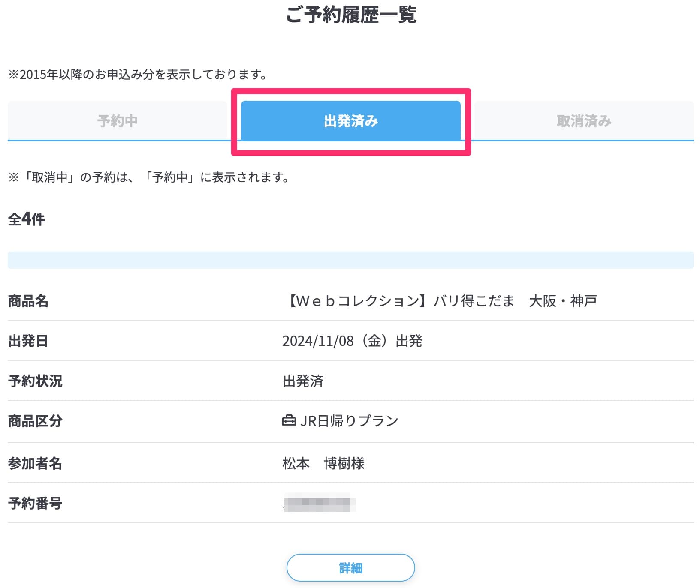Click the briefcase icon beside JR日帰りプラン
Screen dimensions: 700x588
tap(289, 420)
